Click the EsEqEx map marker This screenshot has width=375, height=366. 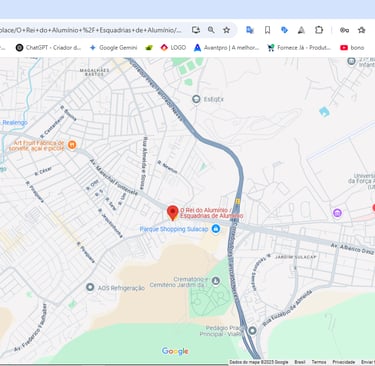(196, 99)
